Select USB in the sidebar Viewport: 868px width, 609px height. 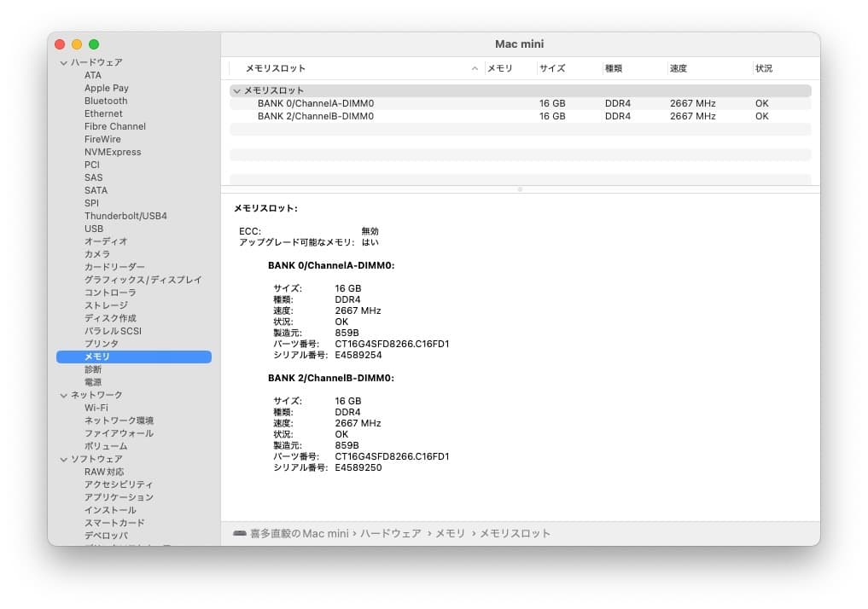coord(94,228)
